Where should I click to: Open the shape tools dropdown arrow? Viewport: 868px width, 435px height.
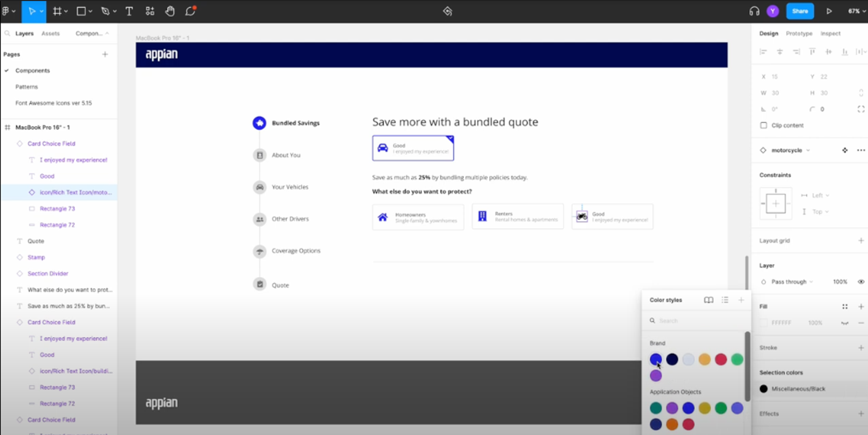pyautogui.click(x=90, y=12)
